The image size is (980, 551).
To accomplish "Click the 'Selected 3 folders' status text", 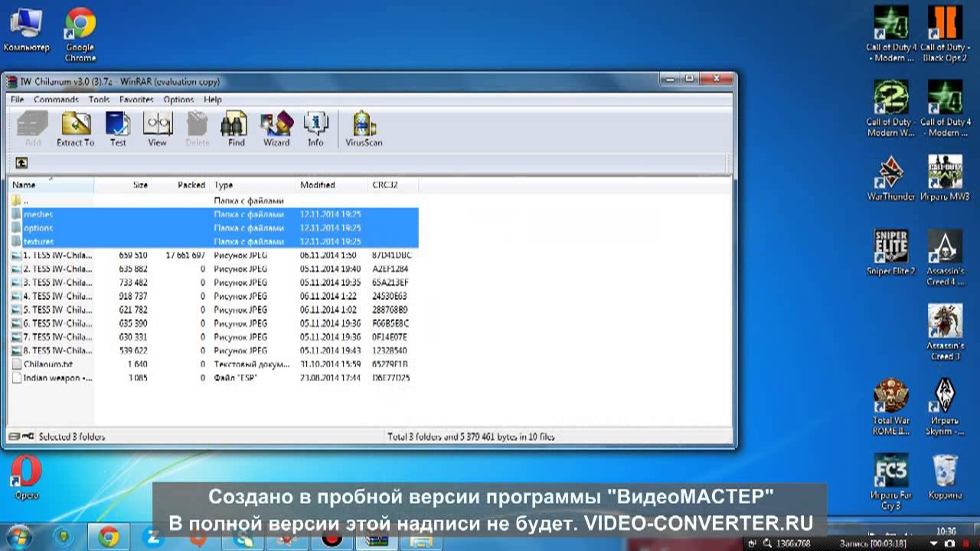I will (72, 437).
